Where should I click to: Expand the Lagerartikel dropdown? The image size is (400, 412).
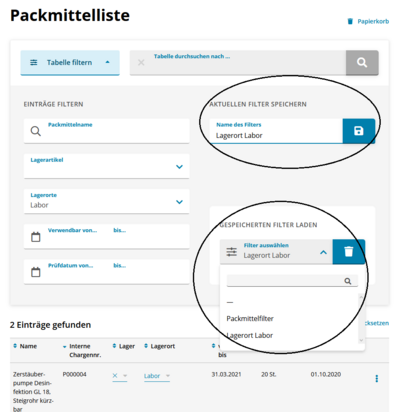click(x=179, y=167)
